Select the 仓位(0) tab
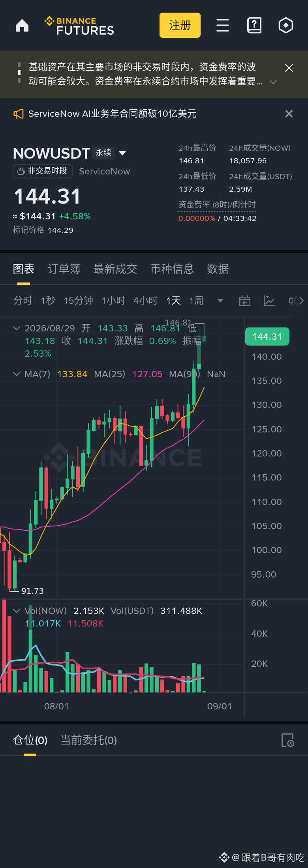This screenshot has width=308, height=868. tap(30, 740)
